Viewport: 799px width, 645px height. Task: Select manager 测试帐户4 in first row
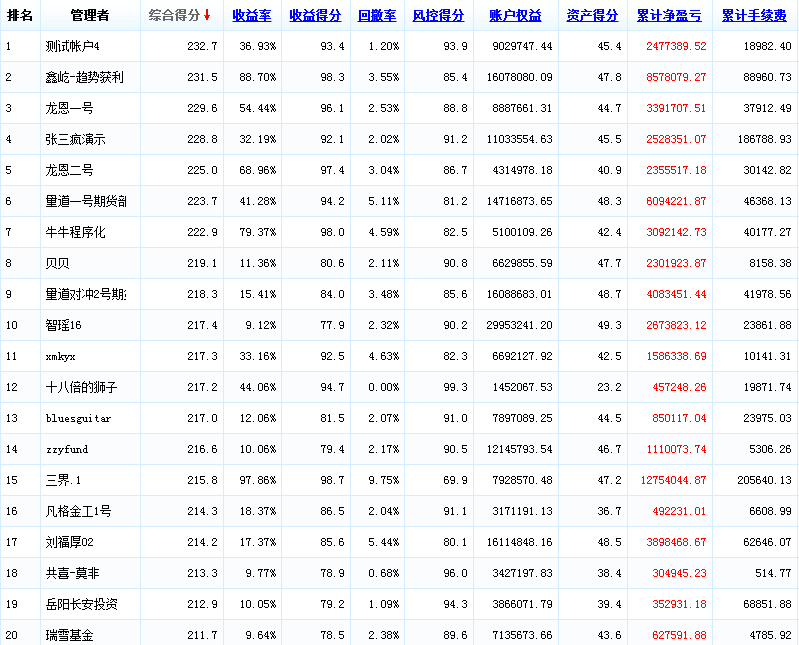point(73,46)
